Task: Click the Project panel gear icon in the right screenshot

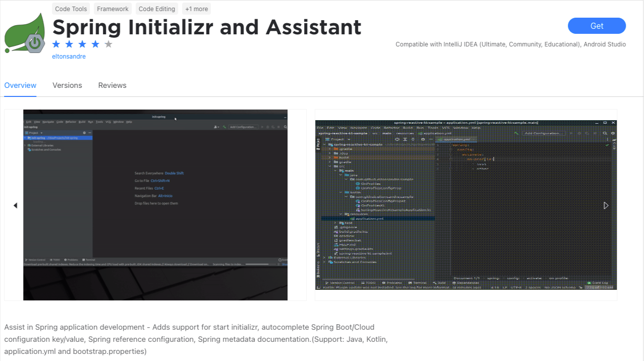Action: (x=423, y=139)
